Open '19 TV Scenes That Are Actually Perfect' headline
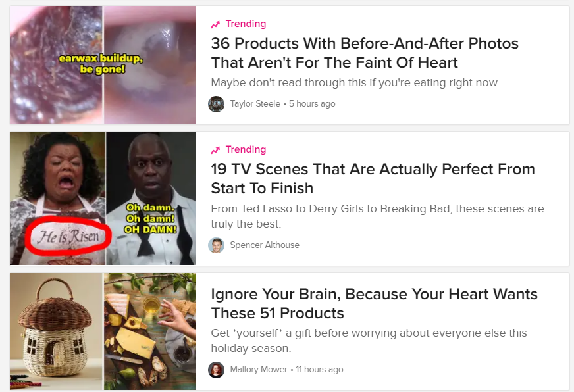Image resolution: width=574 pixels, height=392 pixels. tap(373, 179)
